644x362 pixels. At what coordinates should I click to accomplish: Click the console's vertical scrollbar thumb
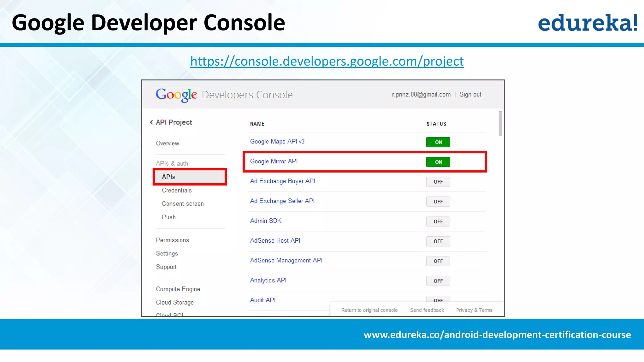[x=500, y=123]
